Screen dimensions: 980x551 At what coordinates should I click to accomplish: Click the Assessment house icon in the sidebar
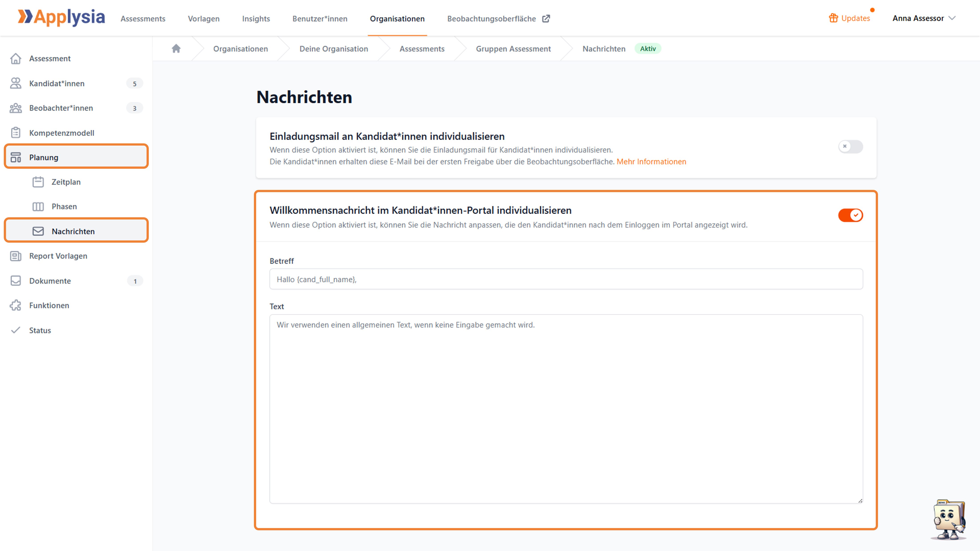16,59
